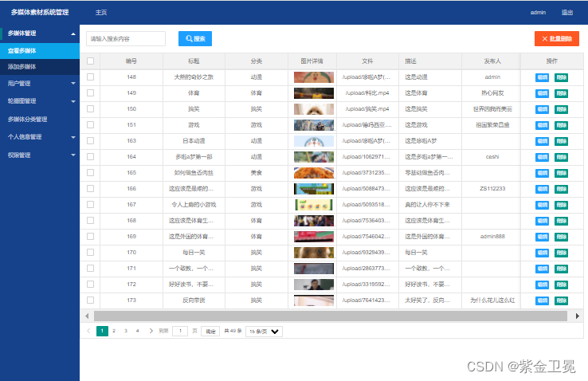
Task: Go to page 3 in pagination
Action: pyautogui.click(x=126, y=331)
